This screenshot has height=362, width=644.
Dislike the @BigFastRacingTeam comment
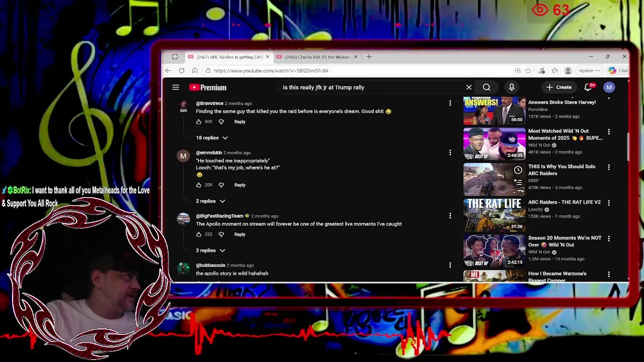(221, 234)
